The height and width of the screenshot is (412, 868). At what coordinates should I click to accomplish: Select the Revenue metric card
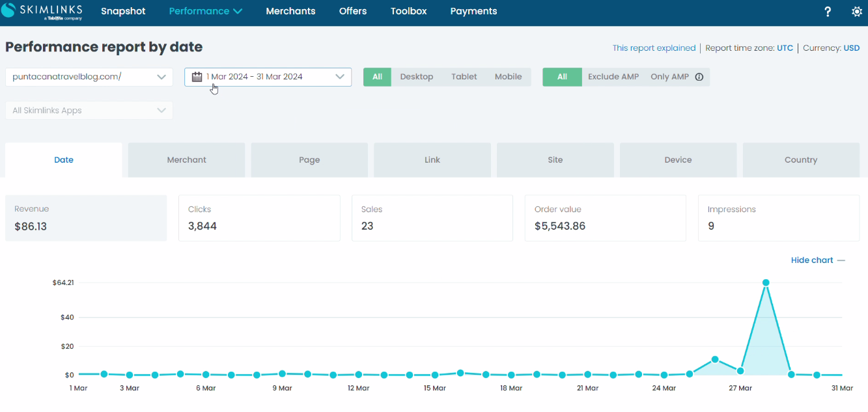86,218
